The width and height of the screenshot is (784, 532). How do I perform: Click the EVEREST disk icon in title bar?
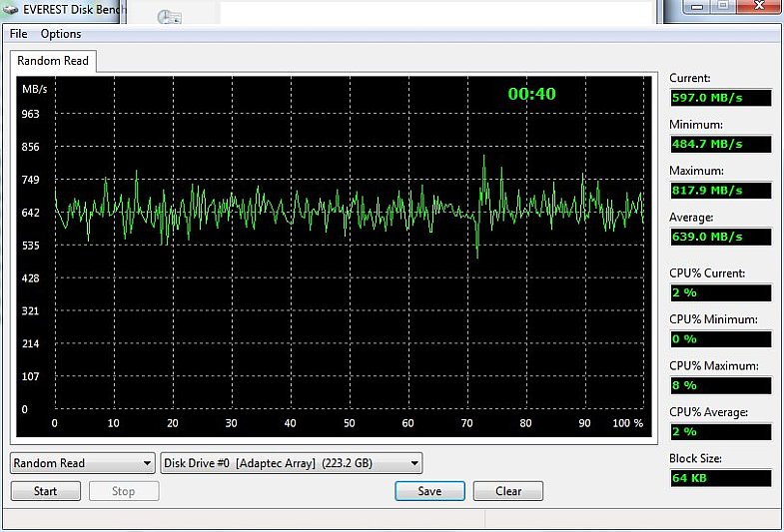(10, 9)
